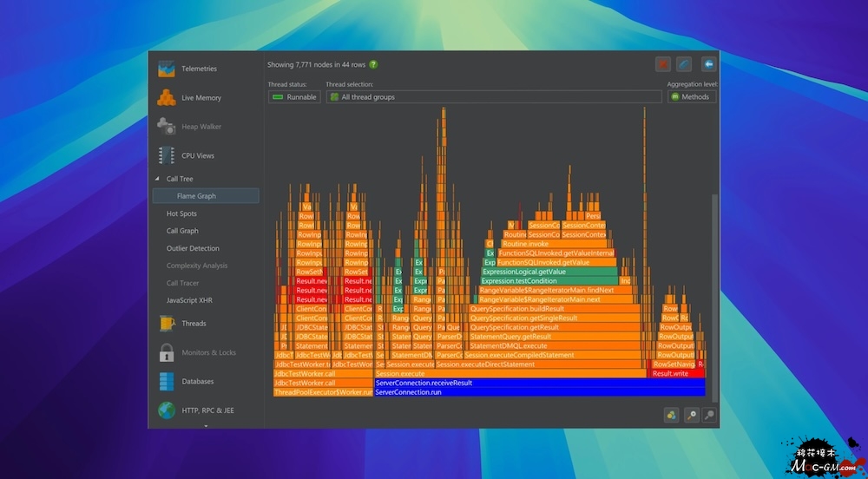Click the colorization settings icon below the graph

[671, 416]
